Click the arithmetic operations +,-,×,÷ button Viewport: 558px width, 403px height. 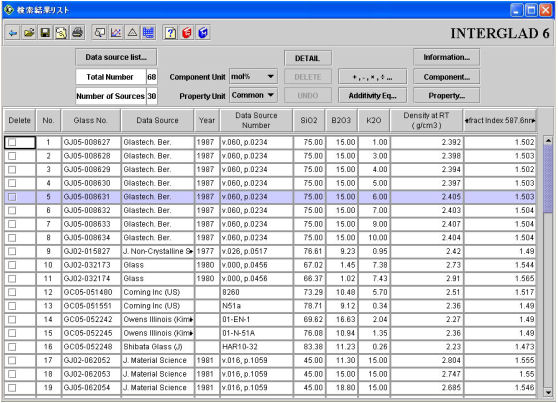[x=372, y=77]
